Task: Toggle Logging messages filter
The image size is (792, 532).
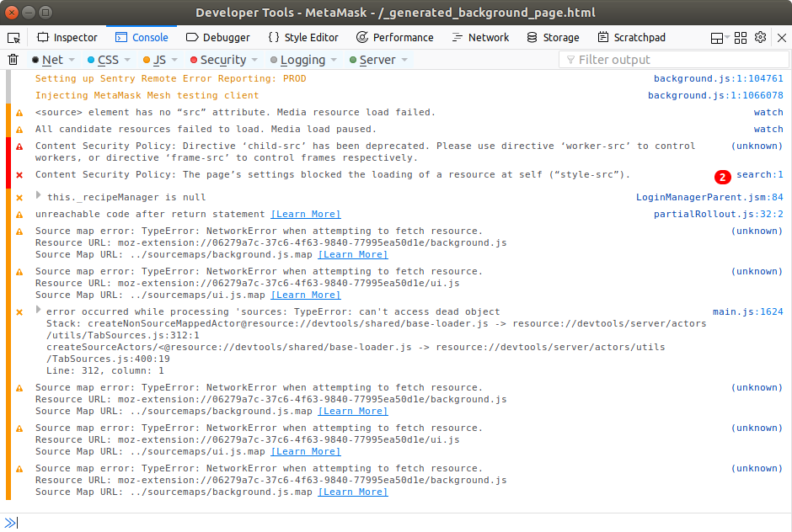Action: pyautogui.click(x=297, y=60)
